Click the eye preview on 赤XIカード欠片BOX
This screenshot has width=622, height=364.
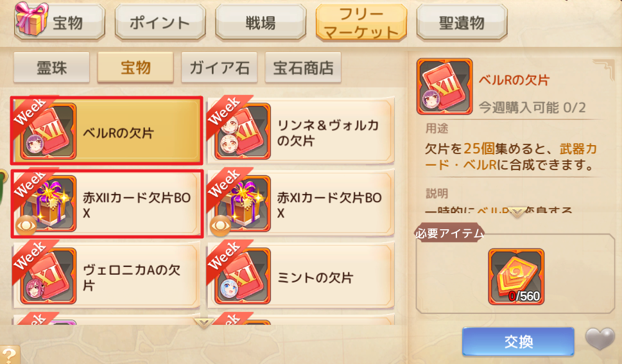tap(221, 225)
